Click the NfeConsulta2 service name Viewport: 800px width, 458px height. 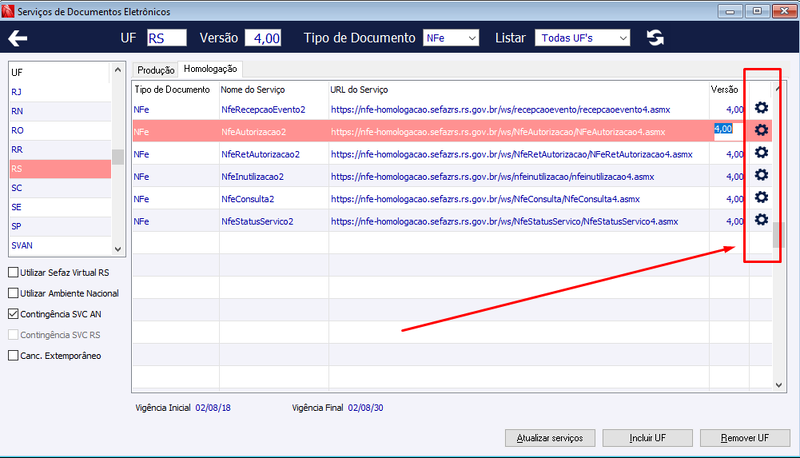click(248, 199)
